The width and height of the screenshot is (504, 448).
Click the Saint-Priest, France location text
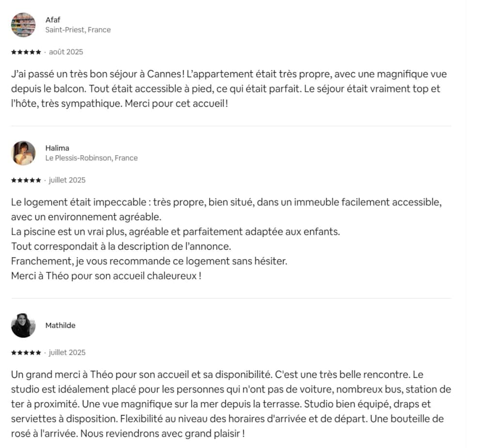click(x=78, y=30)
